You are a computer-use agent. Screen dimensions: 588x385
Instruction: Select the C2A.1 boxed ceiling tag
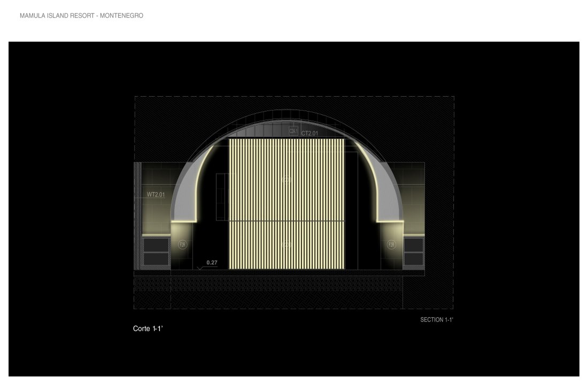(x=293, y=131)
